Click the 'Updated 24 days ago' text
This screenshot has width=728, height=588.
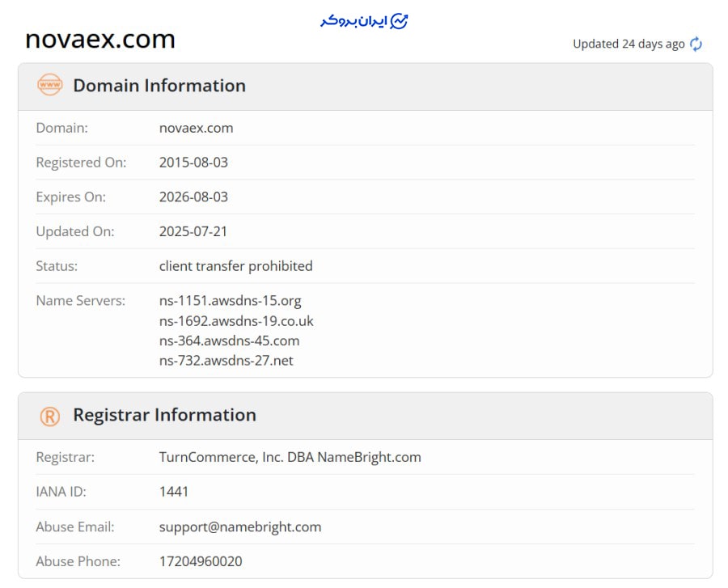tap(629, 44)
